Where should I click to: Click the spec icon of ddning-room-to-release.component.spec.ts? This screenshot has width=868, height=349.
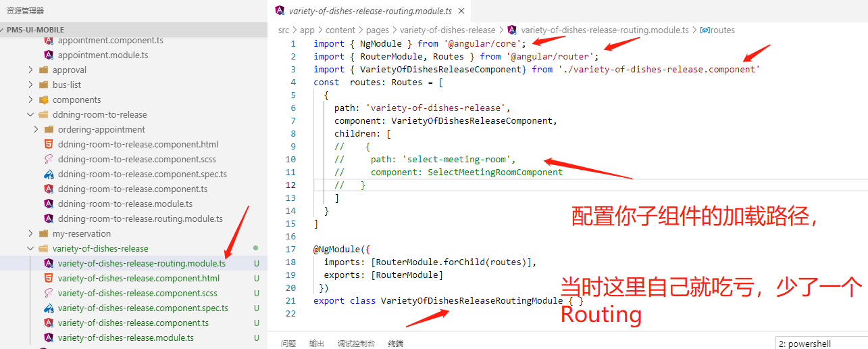pyautogui.click(x=49, y=174)
